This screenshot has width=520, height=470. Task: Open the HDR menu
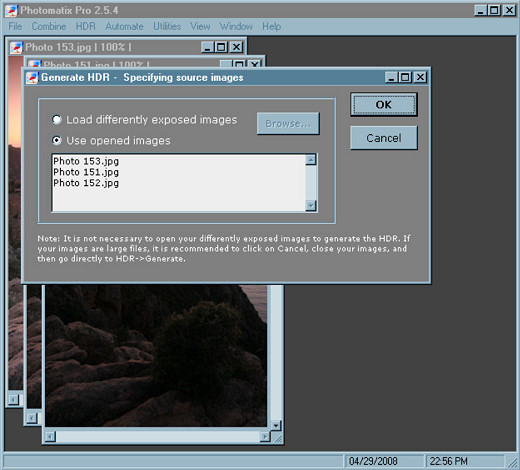click(x=86, y=26)
